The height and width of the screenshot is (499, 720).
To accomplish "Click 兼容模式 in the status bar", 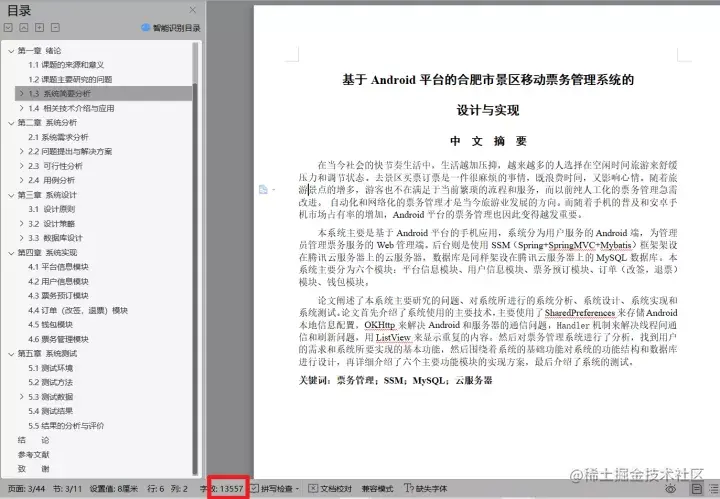I will (377, 489).
